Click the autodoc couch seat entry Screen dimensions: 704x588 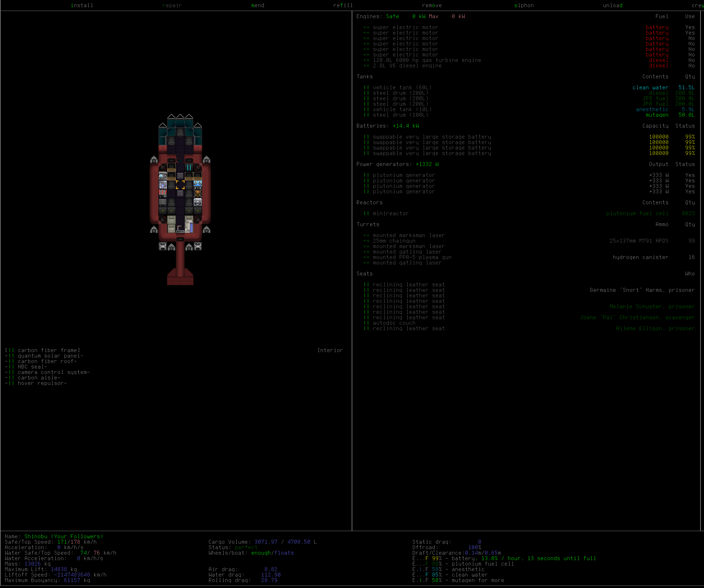[529, 323]
